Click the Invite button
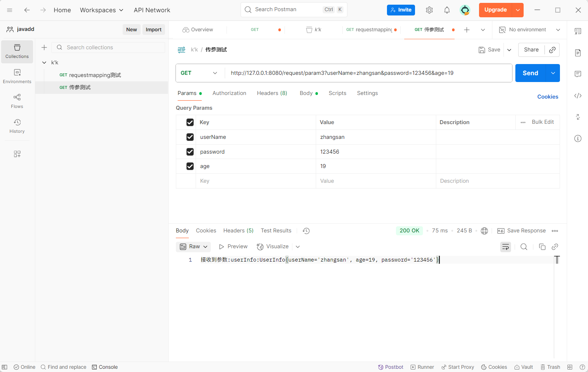The height and width of the screenshot is (372, 588). point(401,10)
